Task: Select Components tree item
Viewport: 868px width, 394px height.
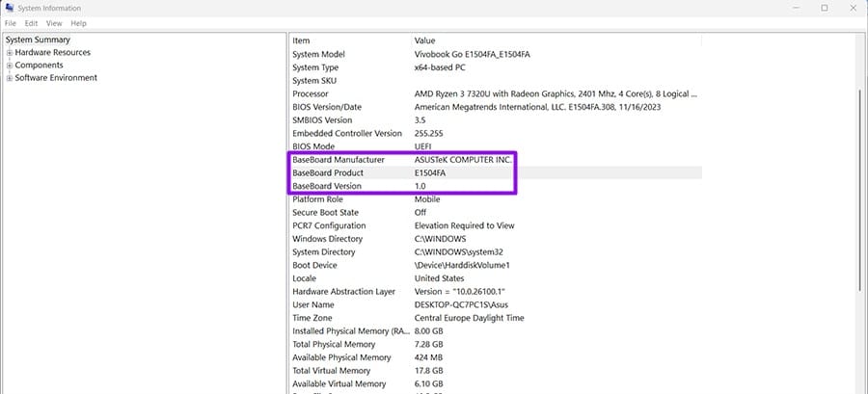Action: coord(39,66)
